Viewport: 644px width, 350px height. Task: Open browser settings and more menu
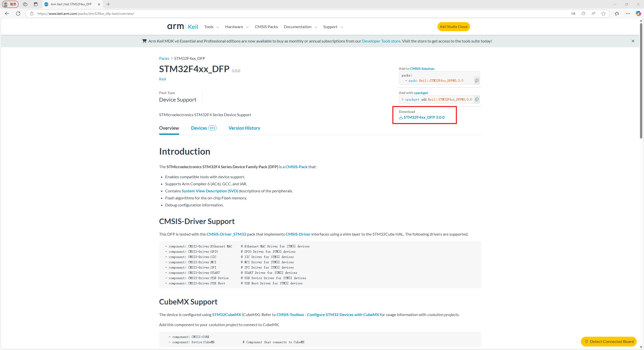[628, 14]
